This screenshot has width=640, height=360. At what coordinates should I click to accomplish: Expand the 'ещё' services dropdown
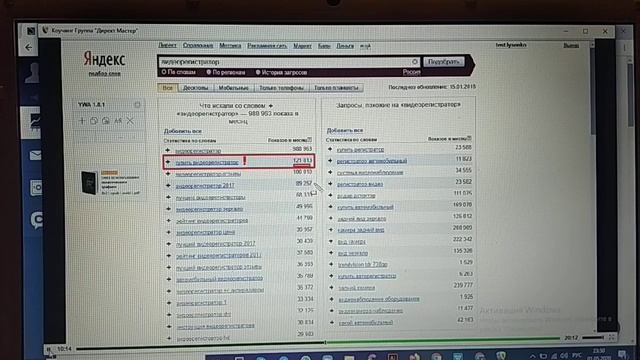(365, 46)
